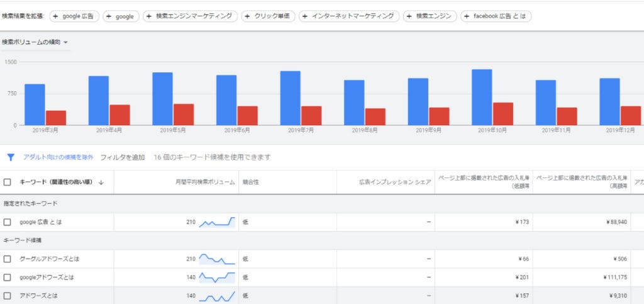Click the ¥9,310 high bid cell
This screenshot has width=644, height=304.
618,295
